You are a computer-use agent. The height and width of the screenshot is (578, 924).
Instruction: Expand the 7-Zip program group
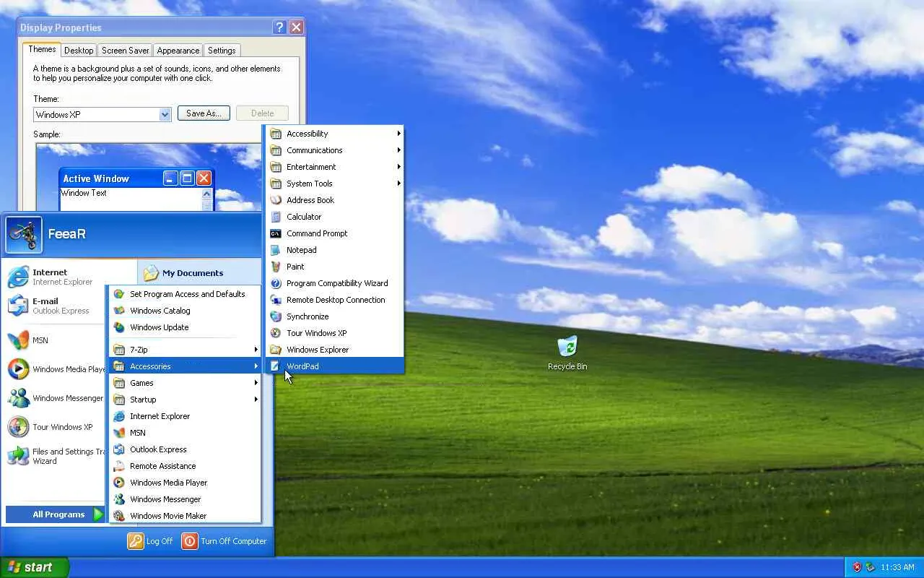pos(185,350)
